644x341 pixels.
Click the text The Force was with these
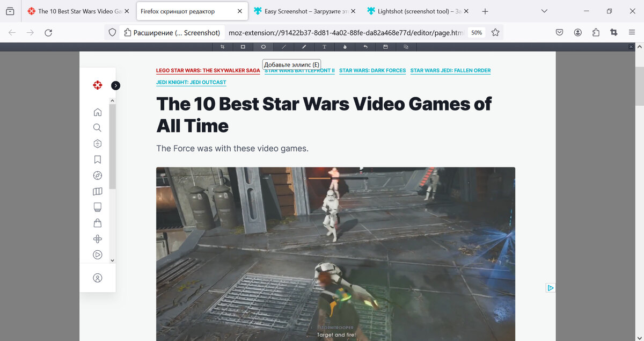pyautogui.click(x=232, y=148)
